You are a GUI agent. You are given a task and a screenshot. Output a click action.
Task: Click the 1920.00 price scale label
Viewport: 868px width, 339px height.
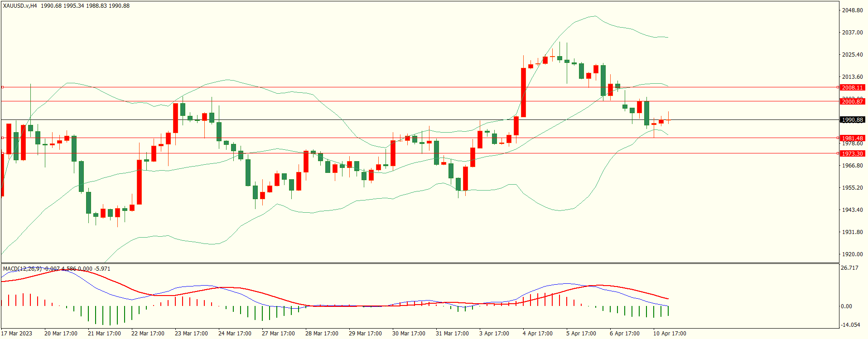(x=852, y=254)
